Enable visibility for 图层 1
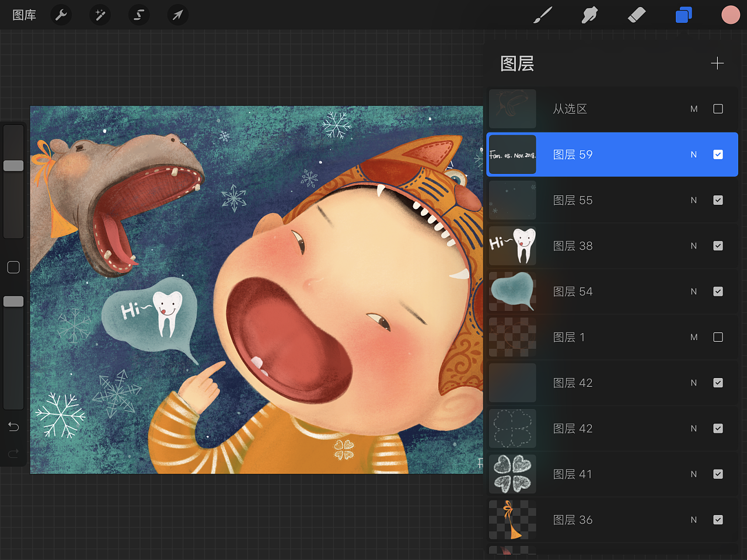Image resolution: width=747 pixels, height=560 pixels. tap(718, 337)
